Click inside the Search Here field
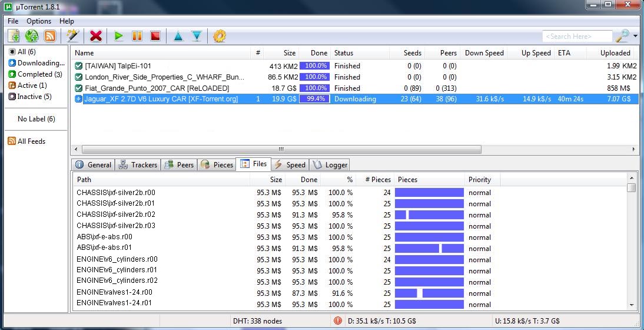The width and height of the screenshot is (644, 330). tap(576, 37)
